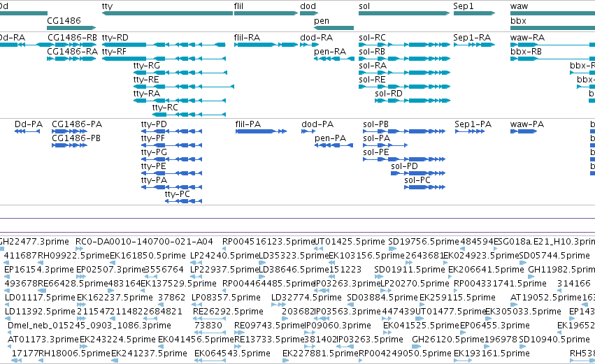Select the sol-RE transcript label
Screen dimensions: 595x364
point(372,80)
